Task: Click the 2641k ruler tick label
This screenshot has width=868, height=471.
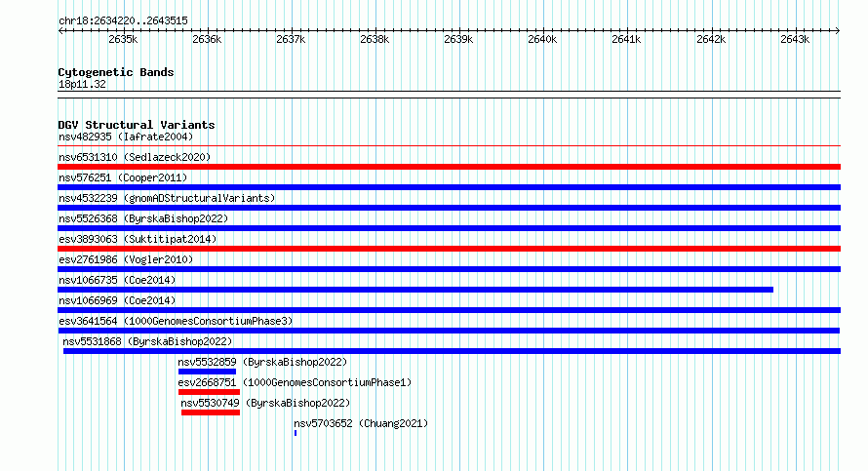Action: (x=626, y=39)
